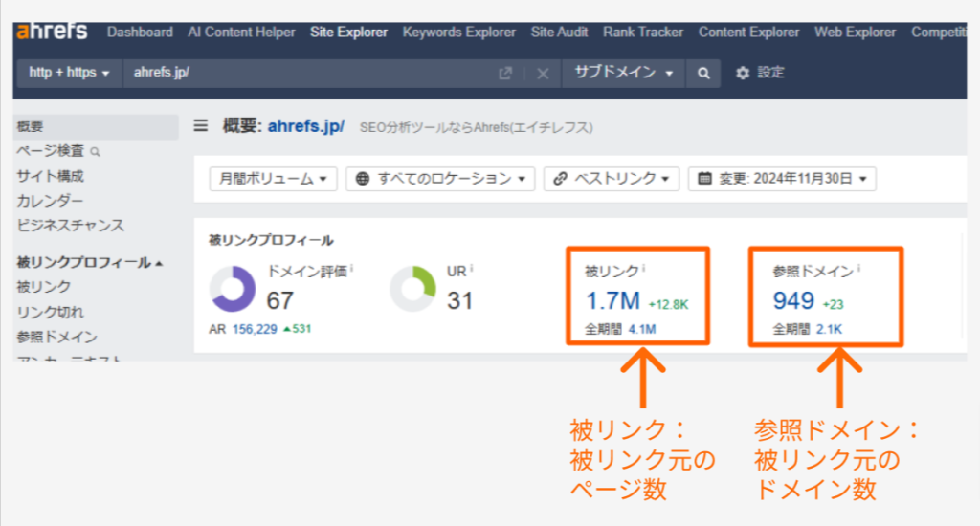Open カレンダー in the sidebar
Image resolution: width=980 pixels, height=526 pixels.
[50, 201]
